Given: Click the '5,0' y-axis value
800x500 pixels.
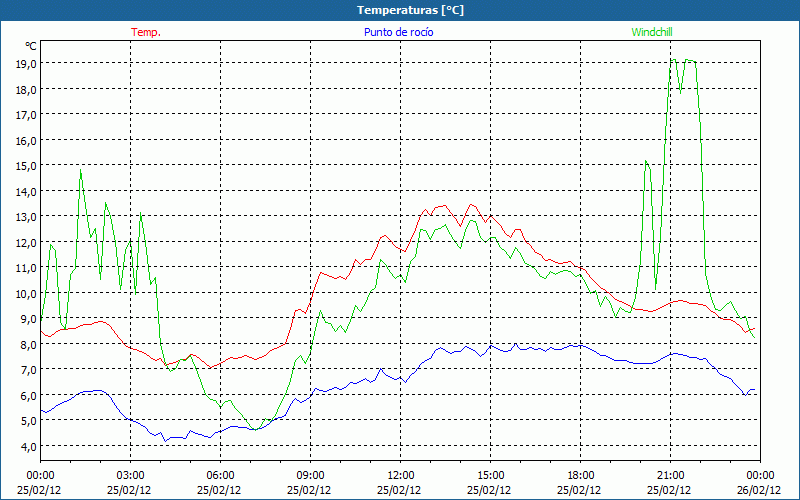Looking at the screenshot, I should coord(28,421).
